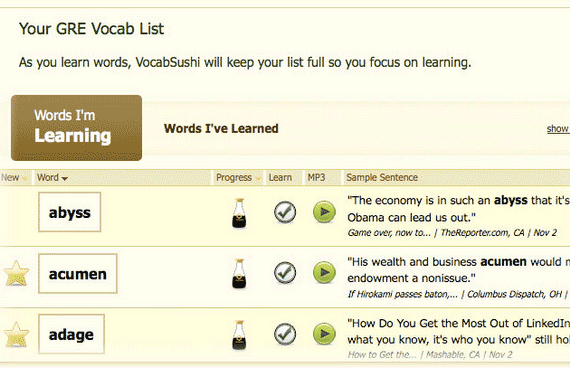Click the soy sauce bottle progress icon for adage
Image resolution: width=570 pixels, height=368 pixels.
coord(239,335)
